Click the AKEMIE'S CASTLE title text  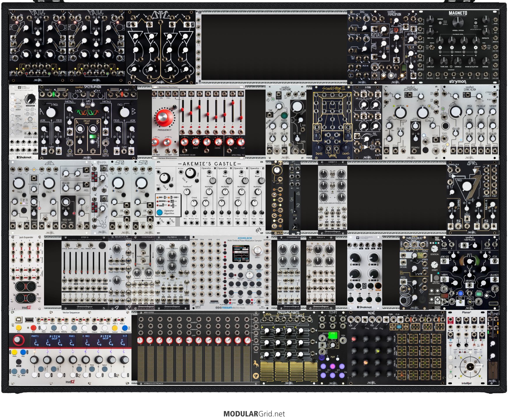pos(210,164)
